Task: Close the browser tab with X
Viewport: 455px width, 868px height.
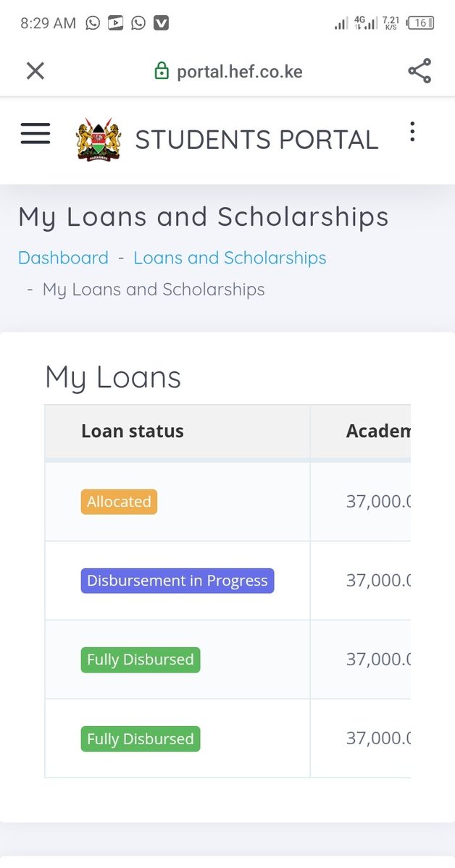Action: 36,71
